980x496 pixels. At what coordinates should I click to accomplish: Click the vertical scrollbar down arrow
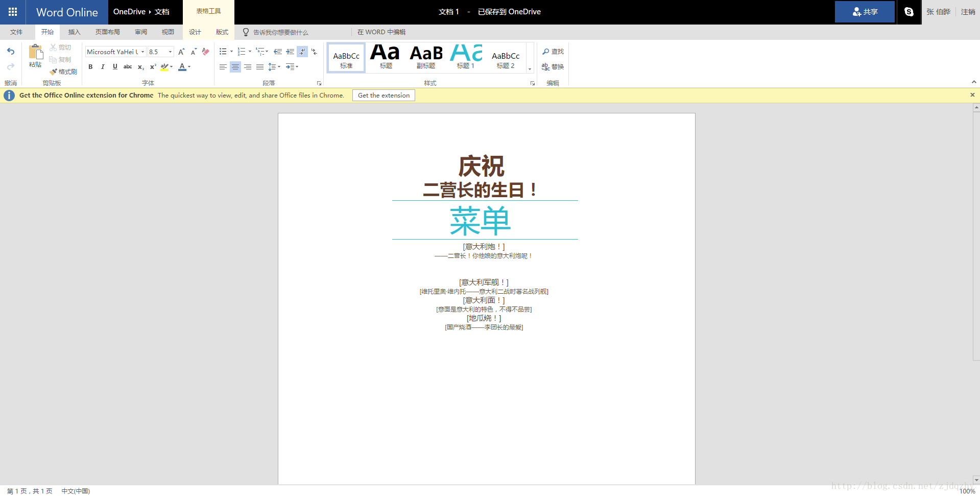[x=976, y=480]
